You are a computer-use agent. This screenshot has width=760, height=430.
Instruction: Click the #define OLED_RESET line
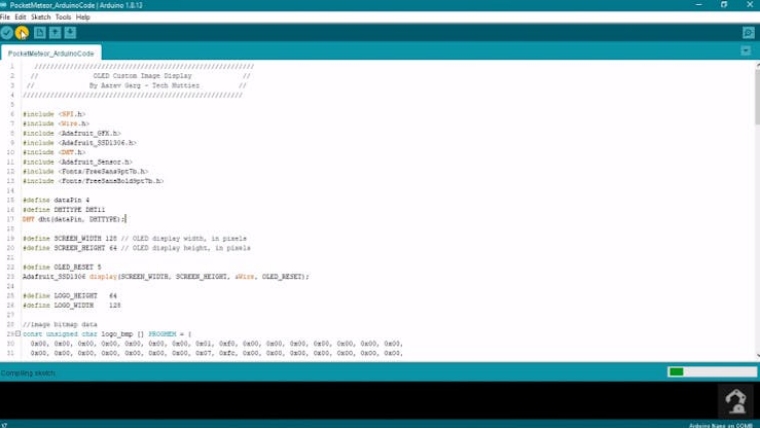(x=62, y=267)
